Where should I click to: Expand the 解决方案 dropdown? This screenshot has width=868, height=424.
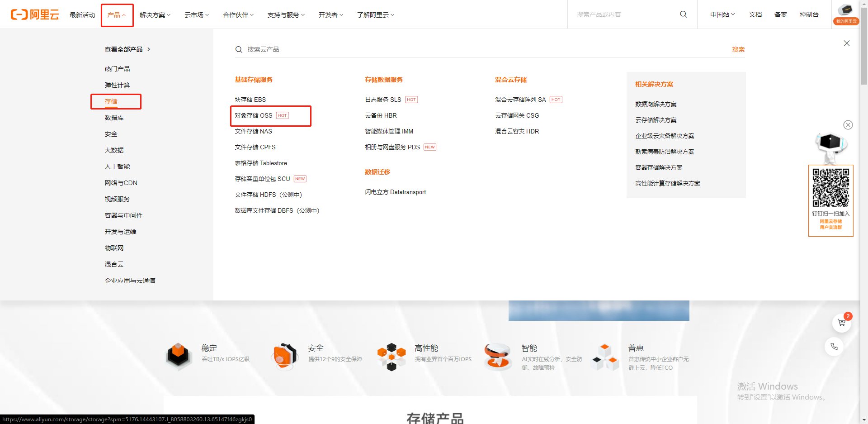click(155, 15)
